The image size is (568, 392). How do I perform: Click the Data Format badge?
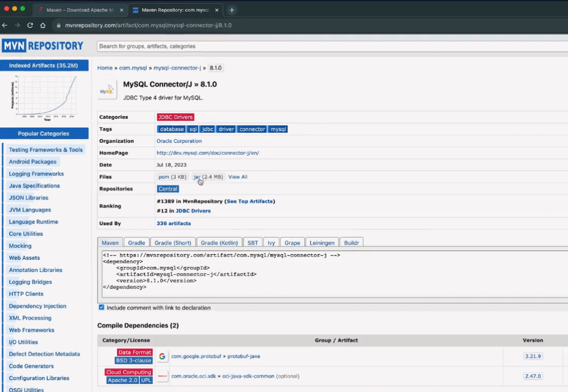pos(135,352)
